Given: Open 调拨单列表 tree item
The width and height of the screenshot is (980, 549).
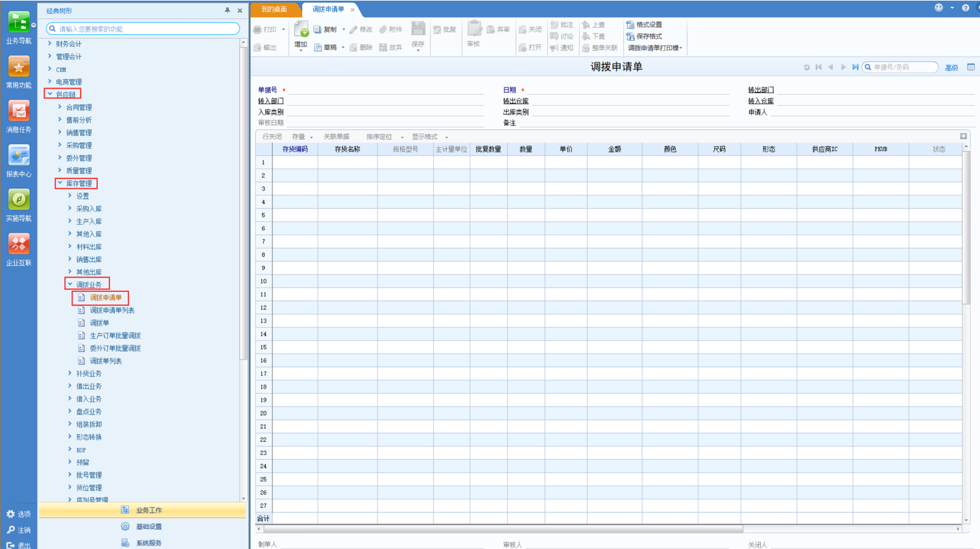Looking at the screenshot, I should coord(106,361).
